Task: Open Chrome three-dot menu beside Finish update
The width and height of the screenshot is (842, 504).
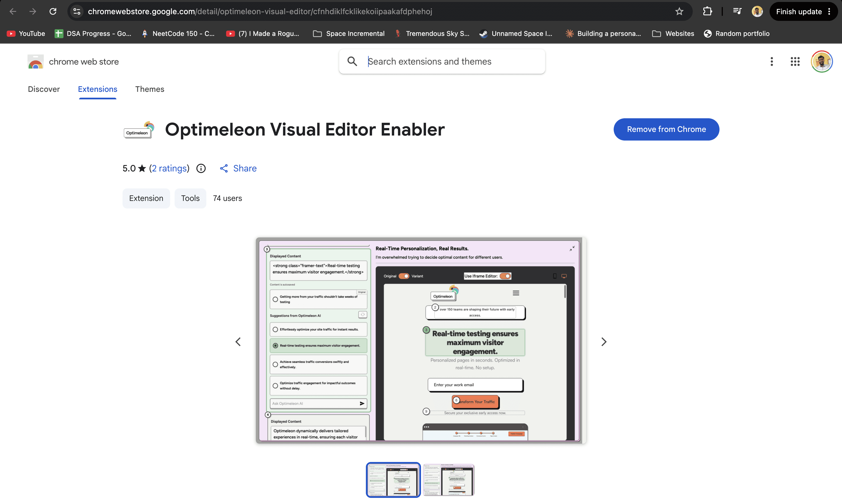Action: tap(829, 11)
